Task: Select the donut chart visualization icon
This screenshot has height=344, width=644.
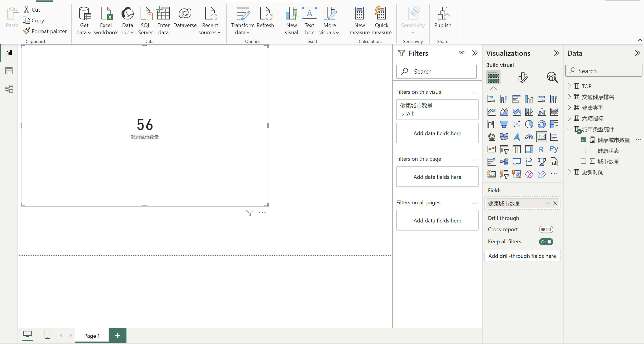Action: pyautogui.click(x=541, y=124)
